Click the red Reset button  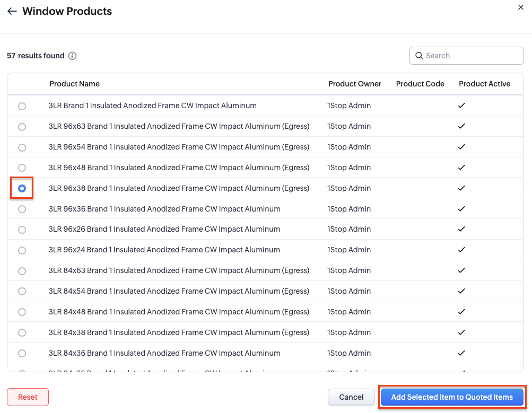pyautogui.click(x=28, y=397)
